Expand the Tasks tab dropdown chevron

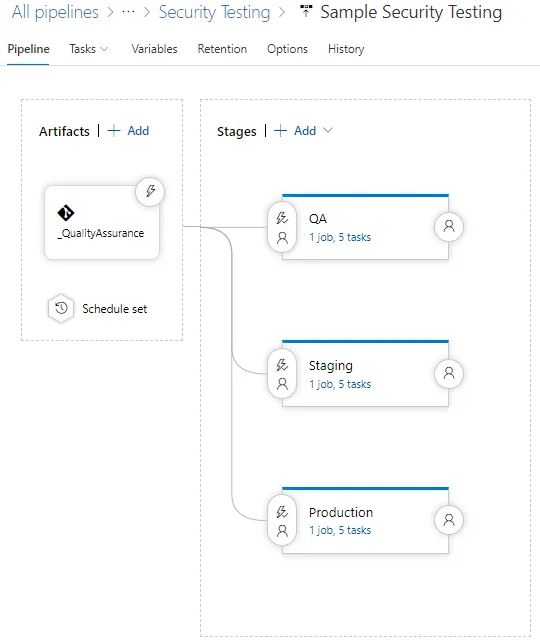click(x=104, y=49)
